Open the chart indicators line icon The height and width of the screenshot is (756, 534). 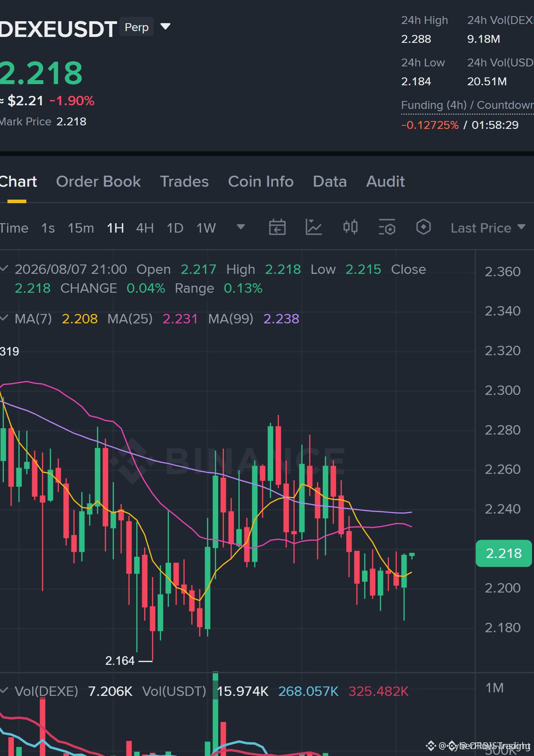pos(314,227)
